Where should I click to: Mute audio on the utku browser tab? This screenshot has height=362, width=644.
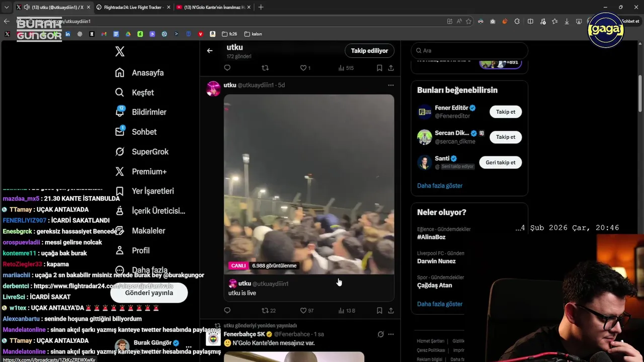pyautogui.click(x=27, y=7)
